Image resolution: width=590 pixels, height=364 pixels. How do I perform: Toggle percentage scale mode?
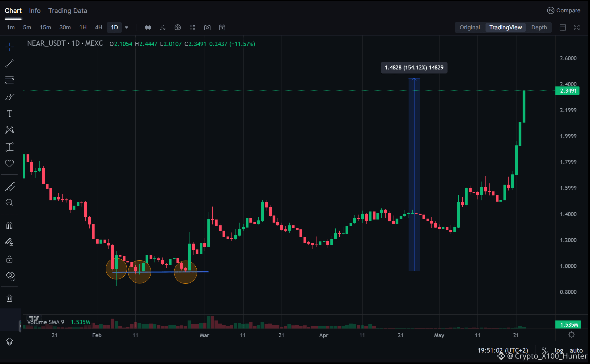click(545, 350)
